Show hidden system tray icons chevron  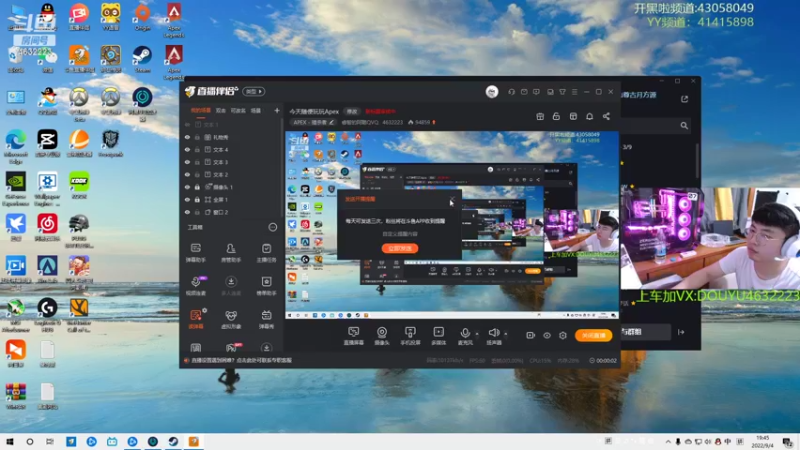point(668,442)
